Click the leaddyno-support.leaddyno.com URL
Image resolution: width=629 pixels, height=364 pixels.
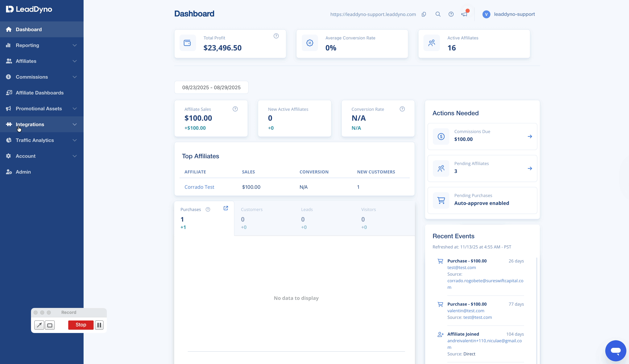[373, 15]
